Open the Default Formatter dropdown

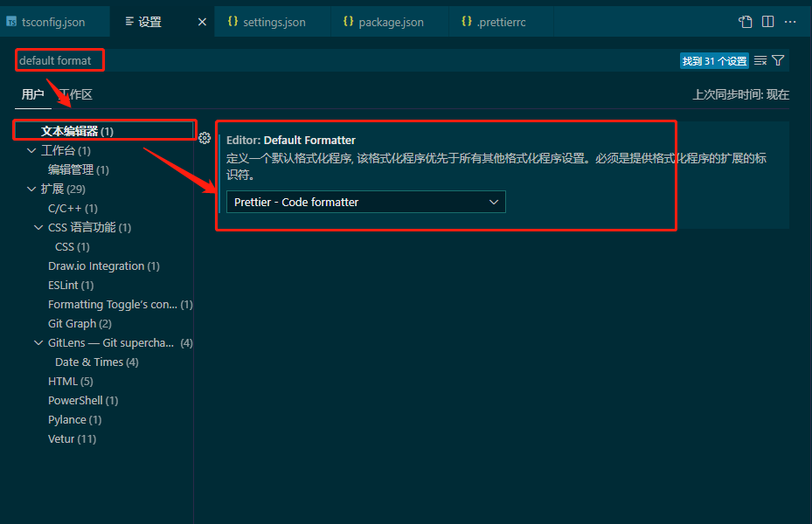365,201
